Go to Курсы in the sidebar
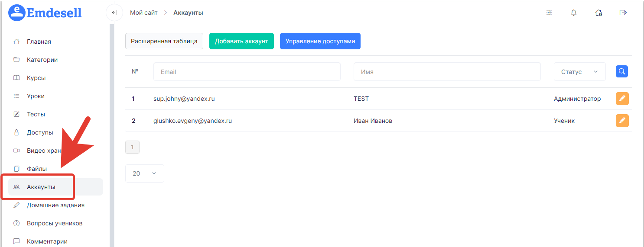644x247 pixels. 36,78
